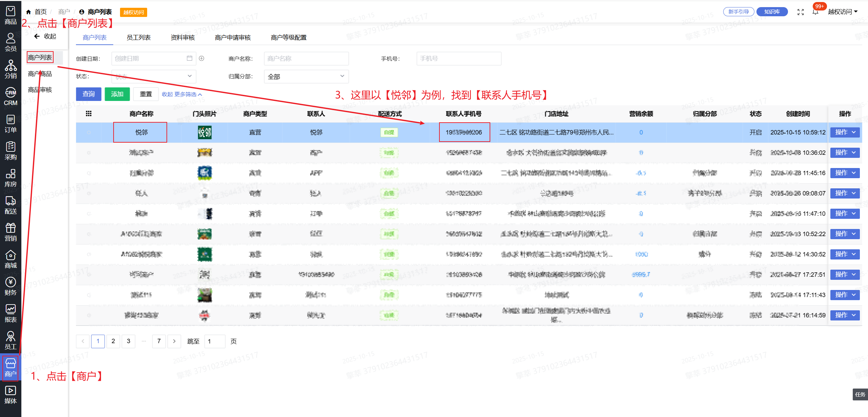Viewport: 868px width, 417px height.
Task: Expand 操作 dropdown for 悦邻 row
Action: point(845,132)
